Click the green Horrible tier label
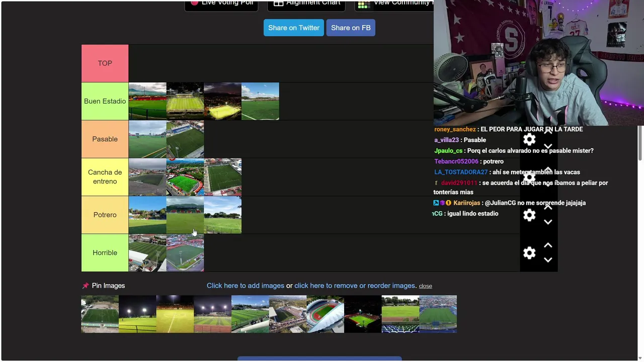Image resolution: width=644 pixels, height=362 pixels. (105, 253)
